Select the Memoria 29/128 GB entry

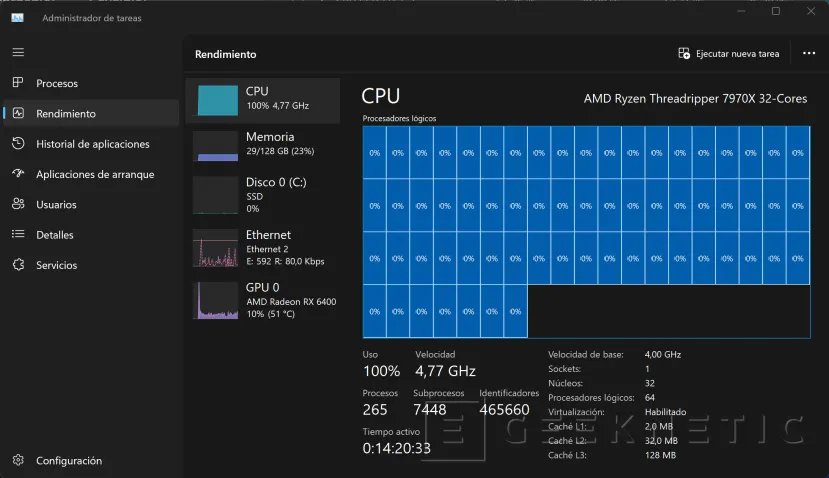pos(263,144)
